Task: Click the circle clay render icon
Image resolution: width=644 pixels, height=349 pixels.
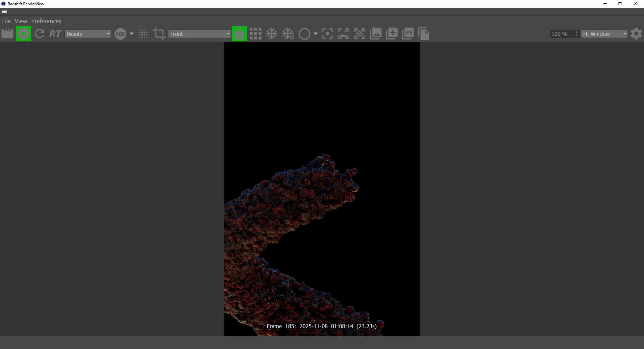Action: pyautogui.click(x=304, y=34)
